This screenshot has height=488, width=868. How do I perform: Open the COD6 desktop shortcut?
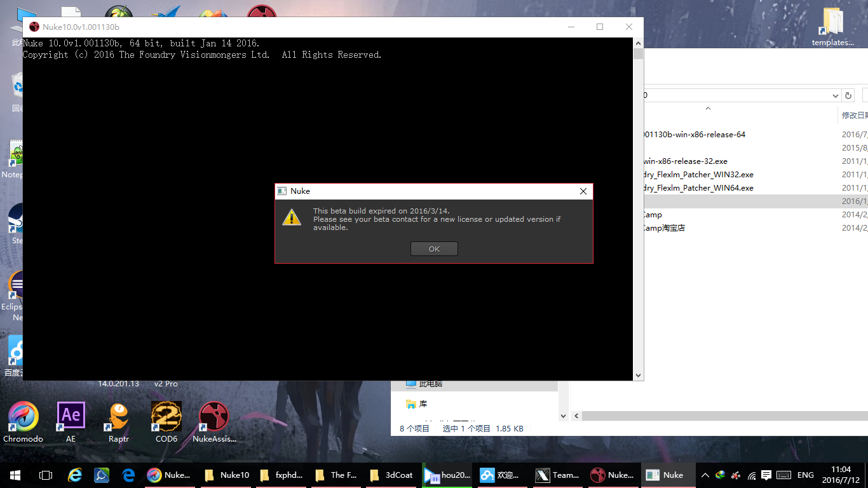(166, 422)
